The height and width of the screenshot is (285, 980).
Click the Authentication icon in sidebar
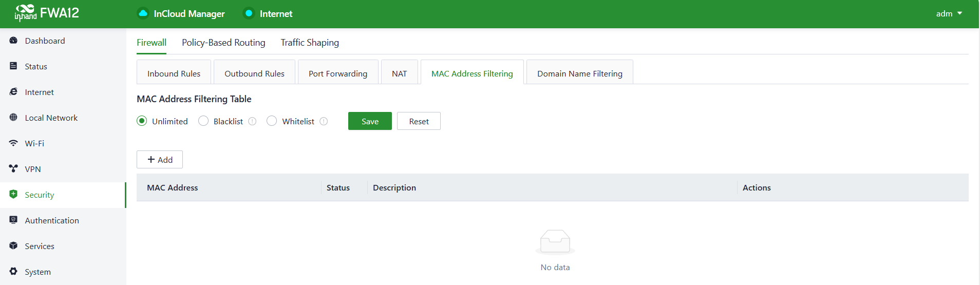(13, 220)
